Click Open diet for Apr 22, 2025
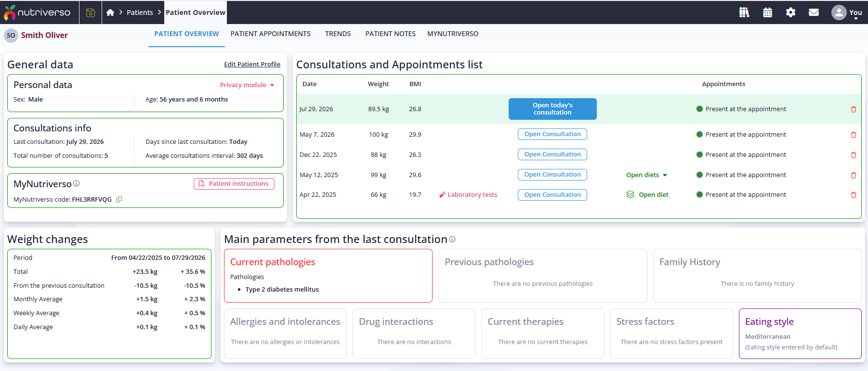868x371 pixels. 647,194
